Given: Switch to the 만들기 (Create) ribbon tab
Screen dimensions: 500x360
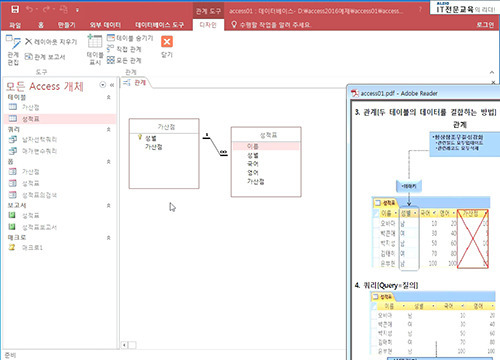Looking at the screenshot, I should click(x=66, y=25).
